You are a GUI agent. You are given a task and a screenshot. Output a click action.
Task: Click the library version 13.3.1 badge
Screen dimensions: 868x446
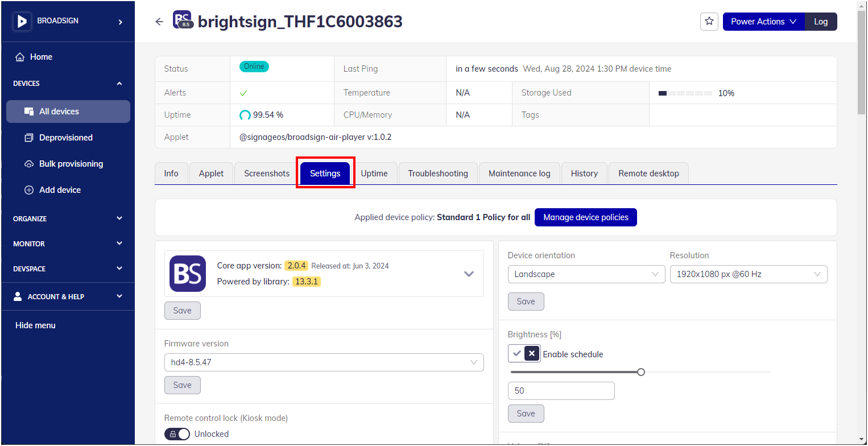click(307, 282)
